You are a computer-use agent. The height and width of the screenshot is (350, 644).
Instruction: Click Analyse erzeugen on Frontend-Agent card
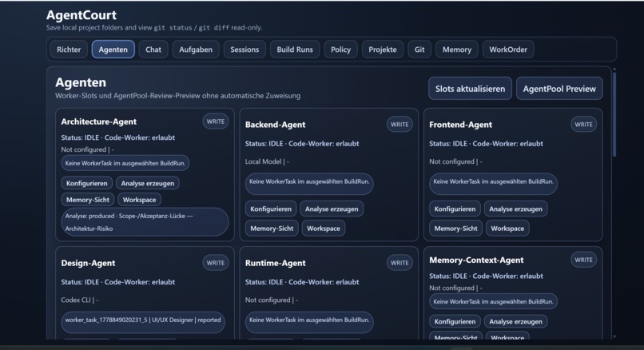[515, 209]
